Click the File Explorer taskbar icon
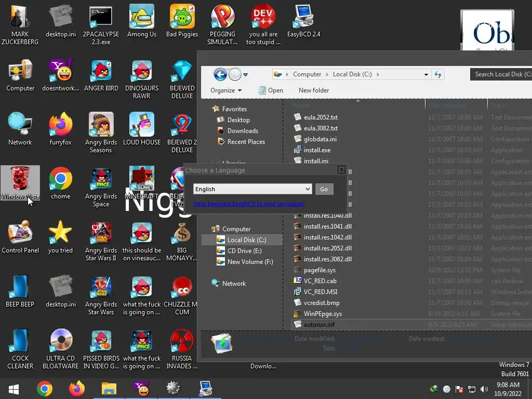This screenshot has width=532, height=399. point(109,389)
